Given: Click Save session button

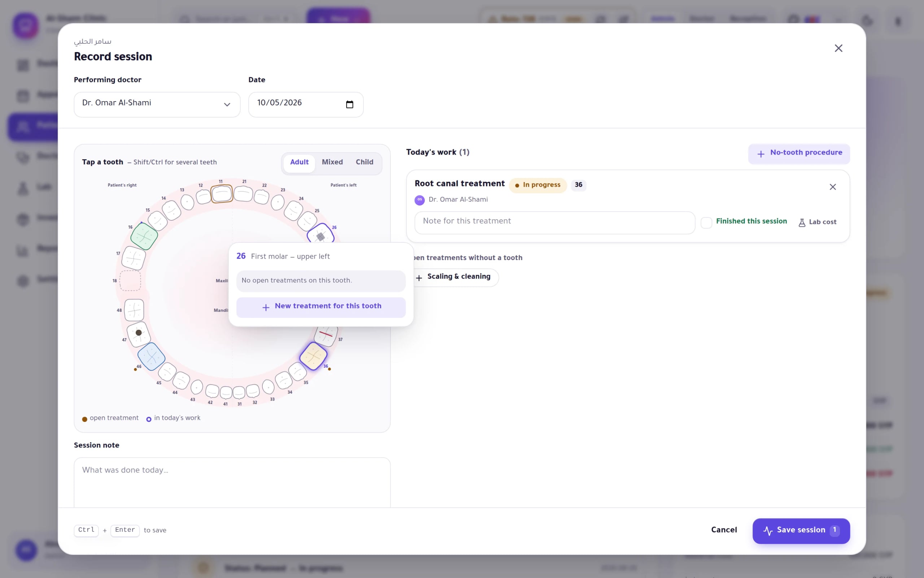Looking at the screenshot, I should [x=801, y=531].
